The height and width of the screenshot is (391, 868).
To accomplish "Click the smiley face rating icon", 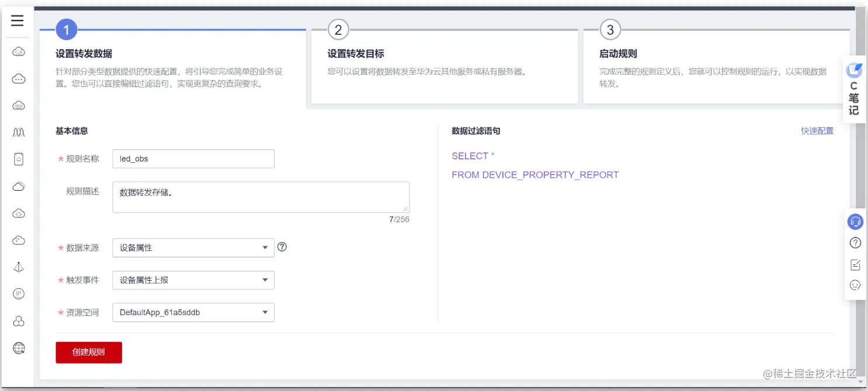I will pyautogui.click(x=855, y=285).
